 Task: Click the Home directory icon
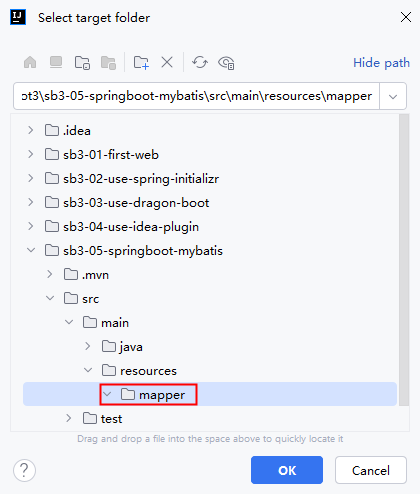tap(30, 62)
